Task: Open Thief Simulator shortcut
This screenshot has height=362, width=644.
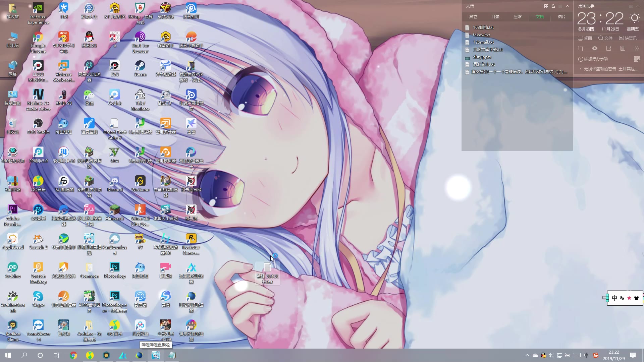Action: click(x=140, y=100)
